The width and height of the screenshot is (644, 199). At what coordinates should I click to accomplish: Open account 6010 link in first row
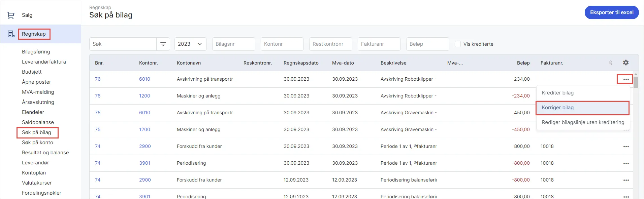(144, 79)
